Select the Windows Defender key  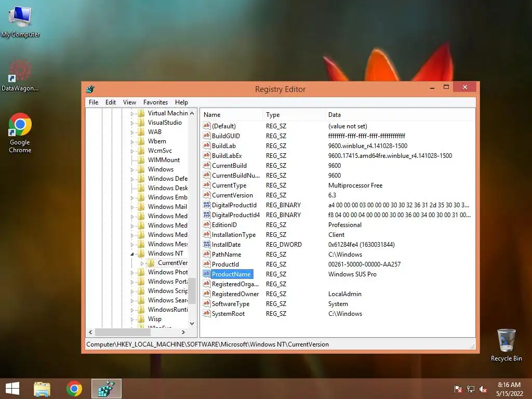[167, 179]
